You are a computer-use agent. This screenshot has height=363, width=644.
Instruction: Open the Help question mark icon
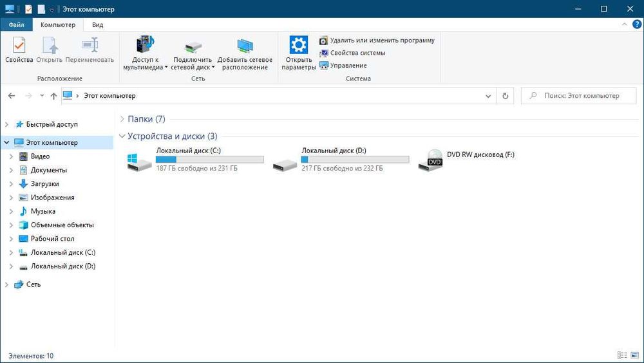pos(637,24)
